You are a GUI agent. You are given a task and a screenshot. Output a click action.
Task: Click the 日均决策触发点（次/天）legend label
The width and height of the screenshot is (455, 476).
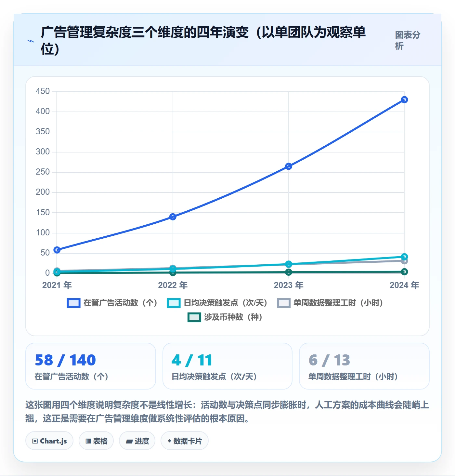coord(225,303)
